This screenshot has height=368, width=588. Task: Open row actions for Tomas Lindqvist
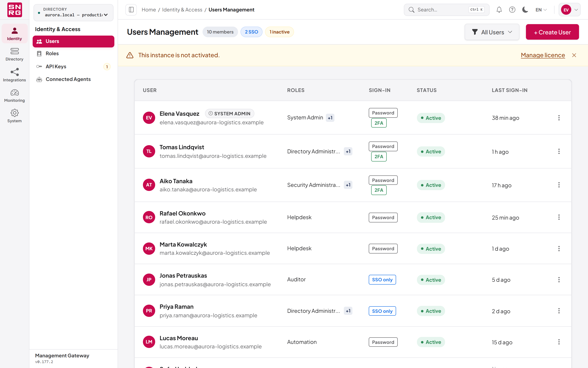tap(559, 151)
